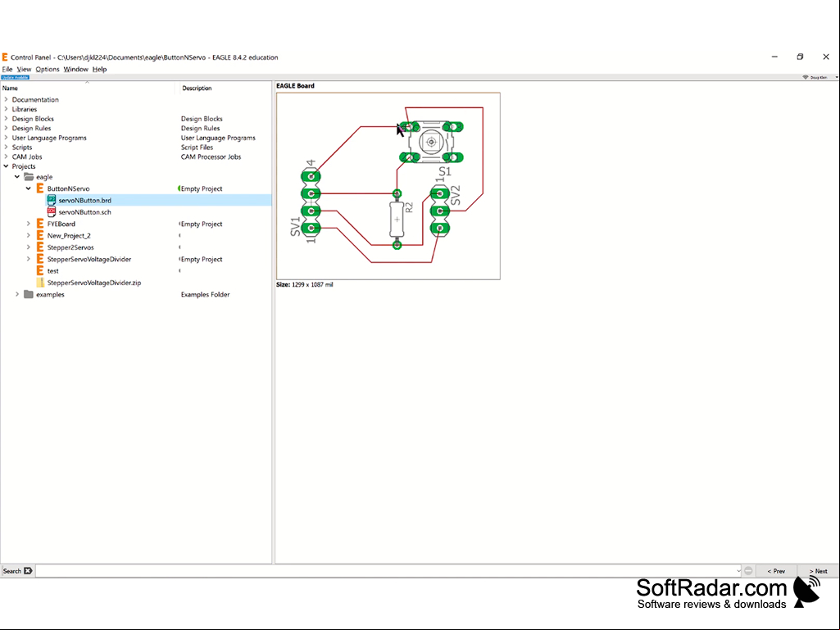The width and height of the screenshot is (840, 630).
Task: Expand the Scripts tree node
Action: [6, 147]
